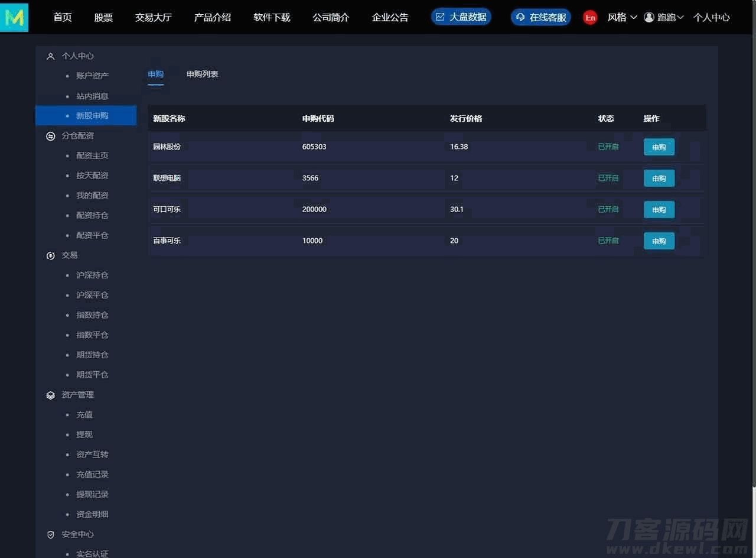
Task: Expand the 风格 style dropdown
Action: [622, 17]
